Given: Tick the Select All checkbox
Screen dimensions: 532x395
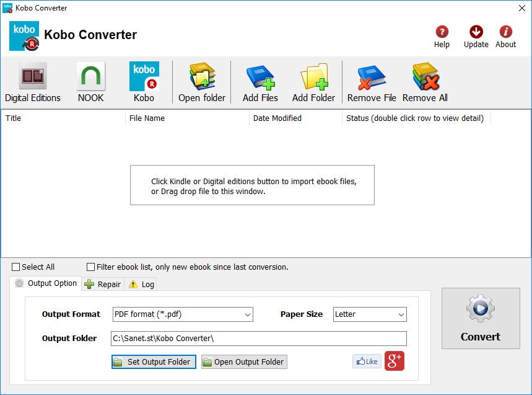Looking at the screenshot, I should coord(15,267).
